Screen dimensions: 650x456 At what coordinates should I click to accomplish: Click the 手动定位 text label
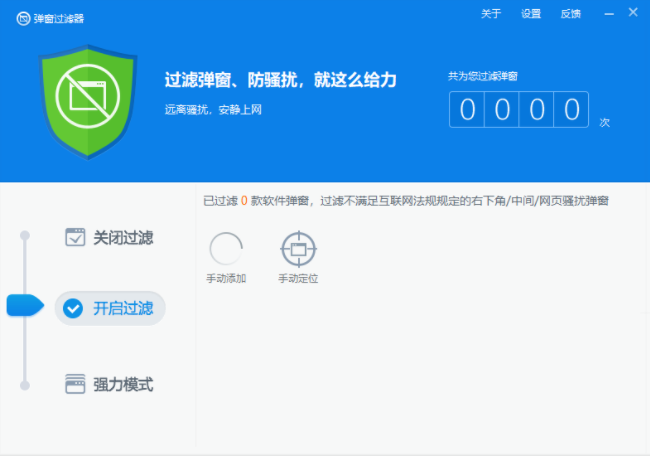298,278
